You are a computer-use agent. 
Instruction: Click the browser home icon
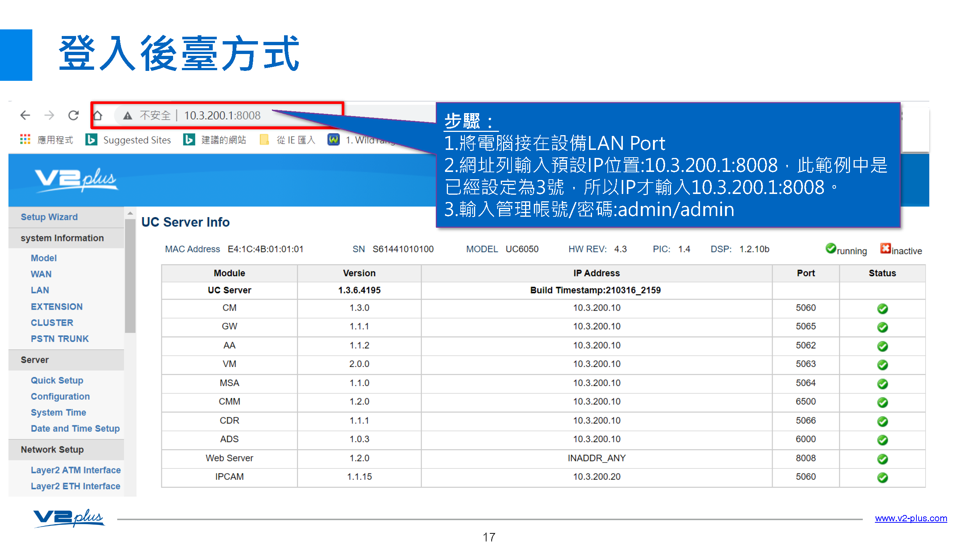(x=98, y=115)
